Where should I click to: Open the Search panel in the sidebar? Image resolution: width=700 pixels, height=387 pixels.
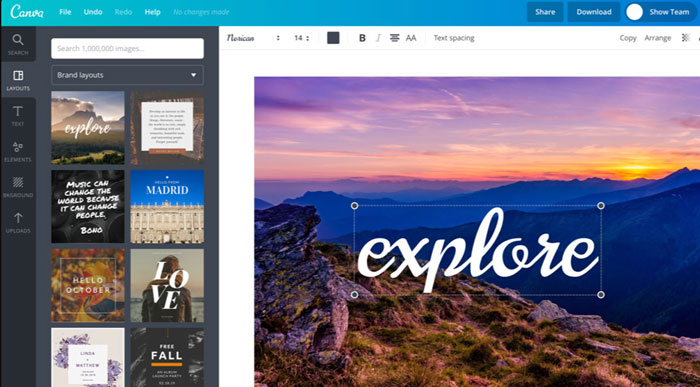[18, 44]
